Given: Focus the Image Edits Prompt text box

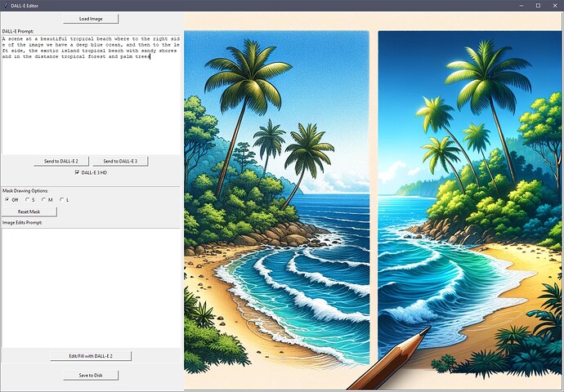Looking at the screenshot, I should point(91,287).
